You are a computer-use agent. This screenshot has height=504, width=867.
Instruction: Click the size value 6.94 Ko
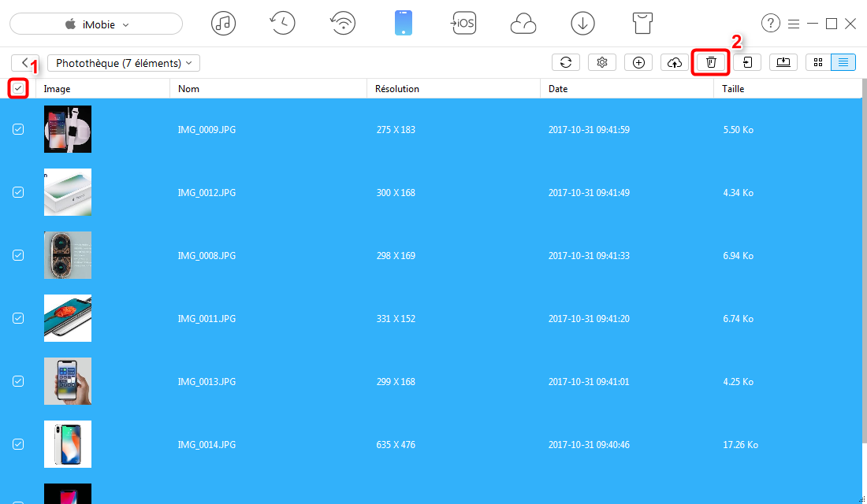tap(739, 256)
